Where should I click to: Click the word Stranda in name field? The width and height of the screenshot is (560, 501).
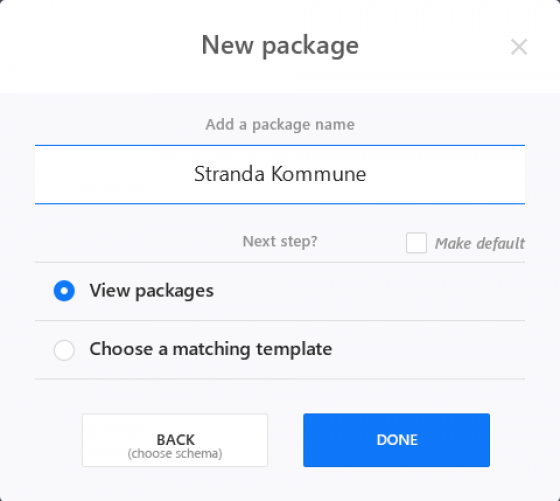pos(229,174)
